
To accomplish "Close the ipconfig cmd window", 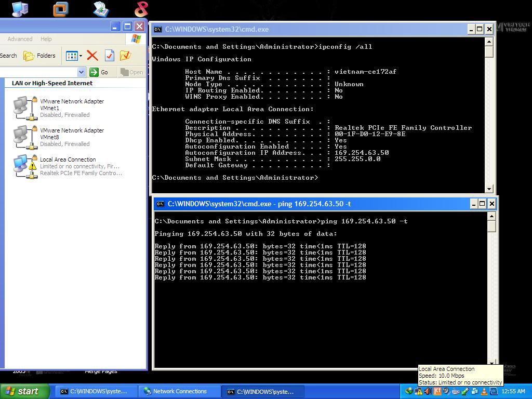I will pyautogui.click(x=489, y=30).
